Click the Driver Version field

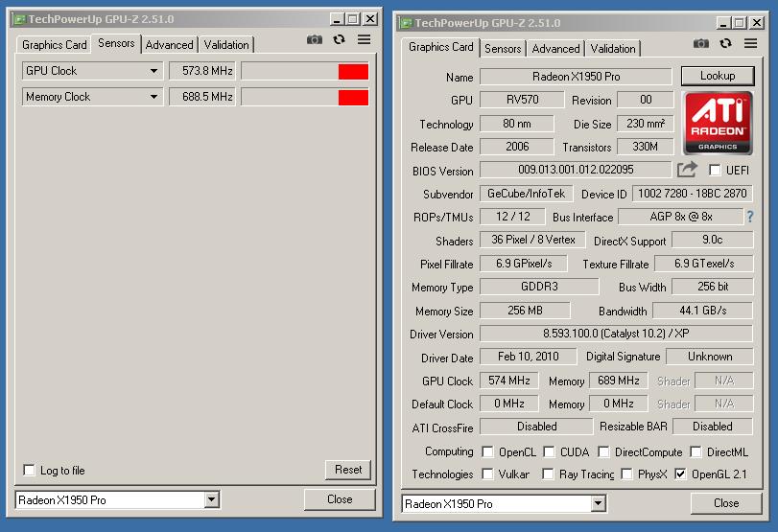[616, 334]
